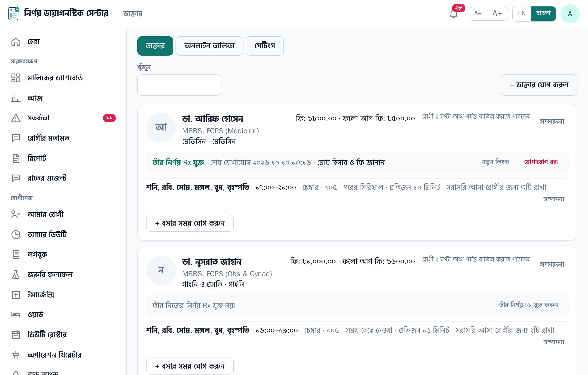The image size is (588, 375).
Task: Click জরুরি ফলাফল flask icon
Action: point(16,275)
